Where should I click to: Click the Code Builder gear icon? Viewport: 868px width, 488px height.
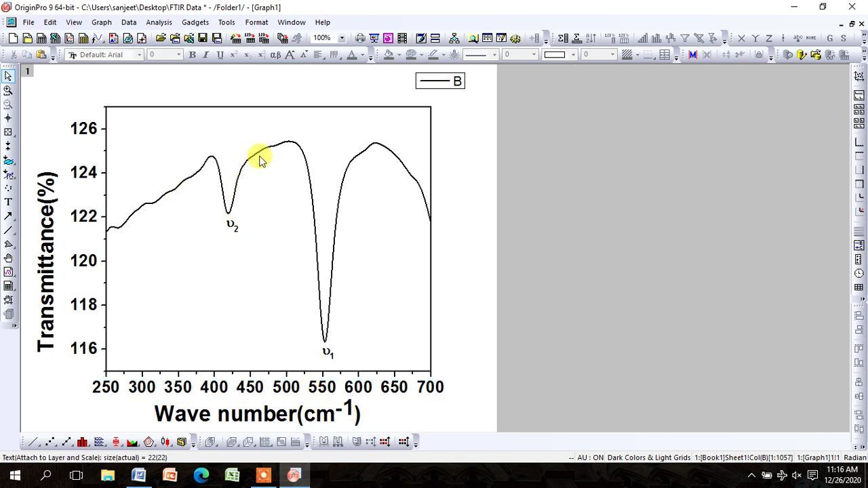515,39
